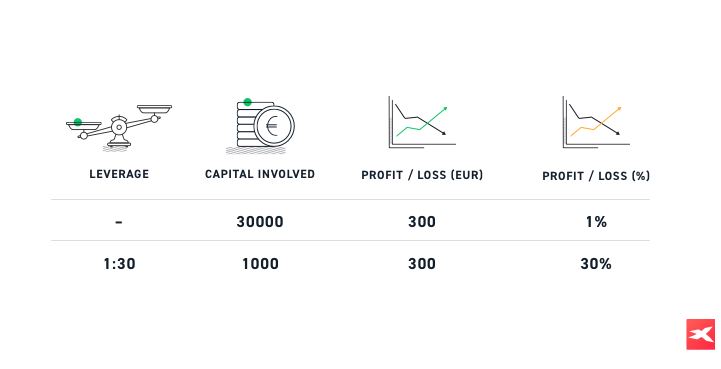Viewport: 721px width, 369px height.
Task: Click the green dot on the coin stack
Action: coord(247,102)
